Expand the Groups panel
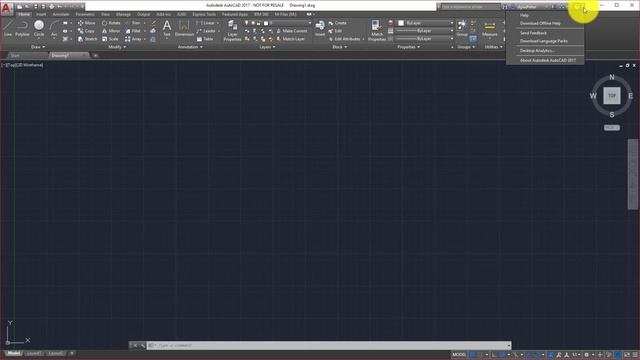 [x=466, y=47]
